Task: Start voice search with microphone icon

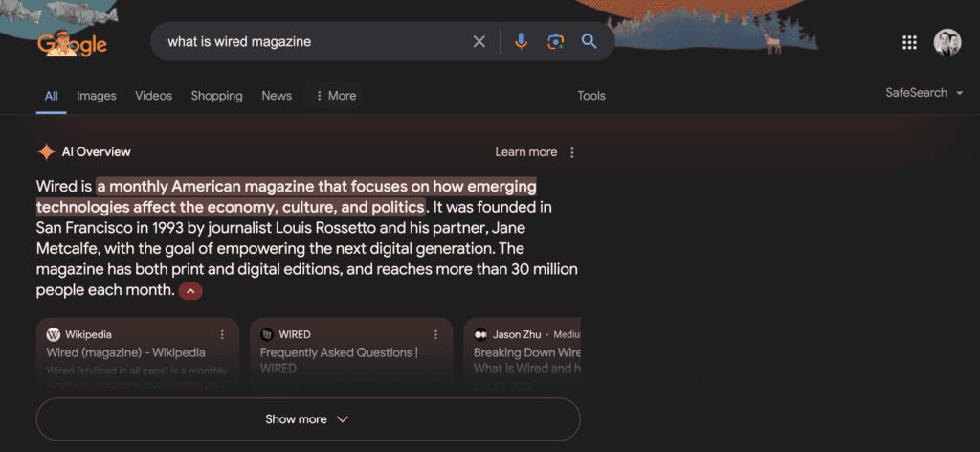Action: click(521, 42)
